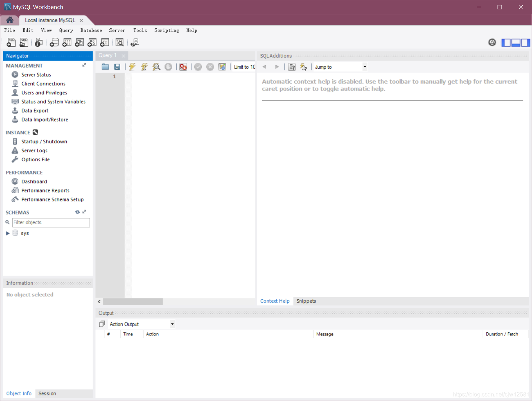Create a new stored procedure icon
Screen dimensions: 532x401
pos(92,43)
